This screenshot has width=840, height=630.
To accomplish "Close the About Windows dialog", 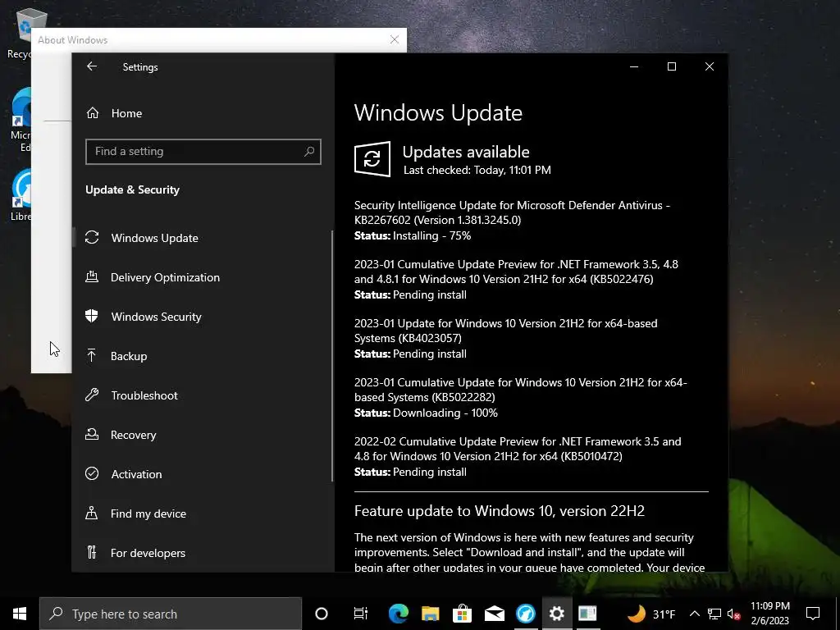I will tap(395, 39).
